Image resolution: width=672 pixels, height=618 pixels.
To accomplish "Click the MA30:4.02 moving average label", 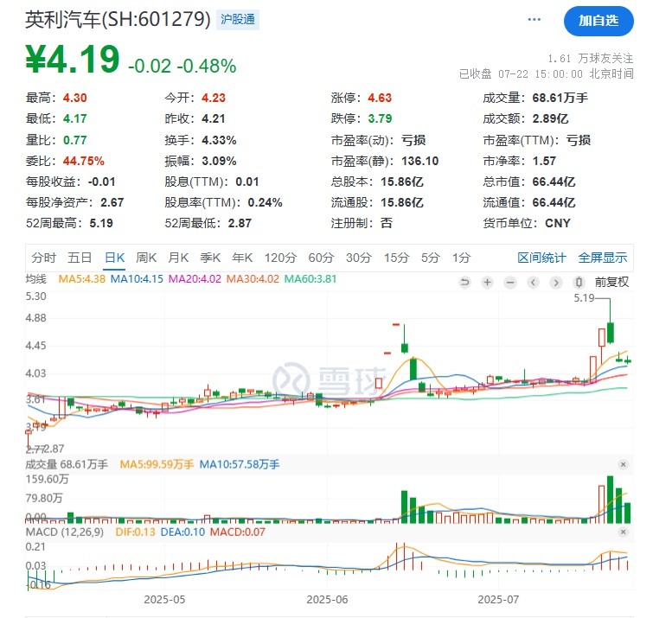I will tap(253, 279).
